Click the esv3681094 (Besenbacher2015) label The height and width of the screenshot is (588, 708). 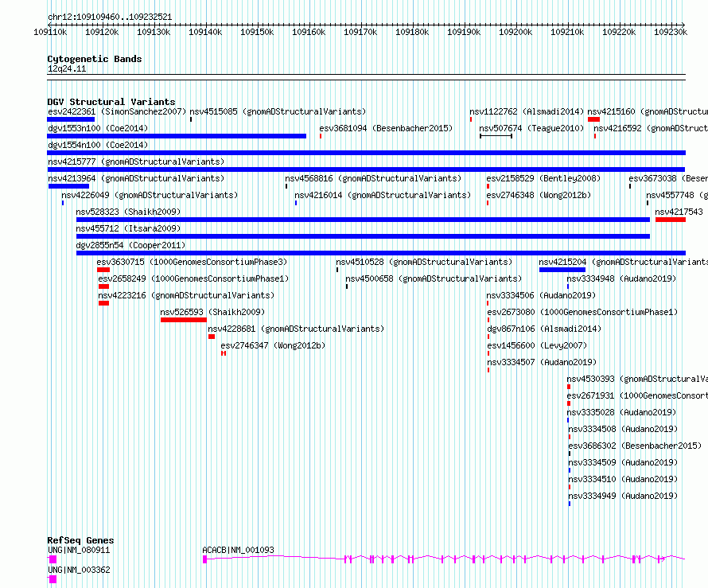pos(386,128)
